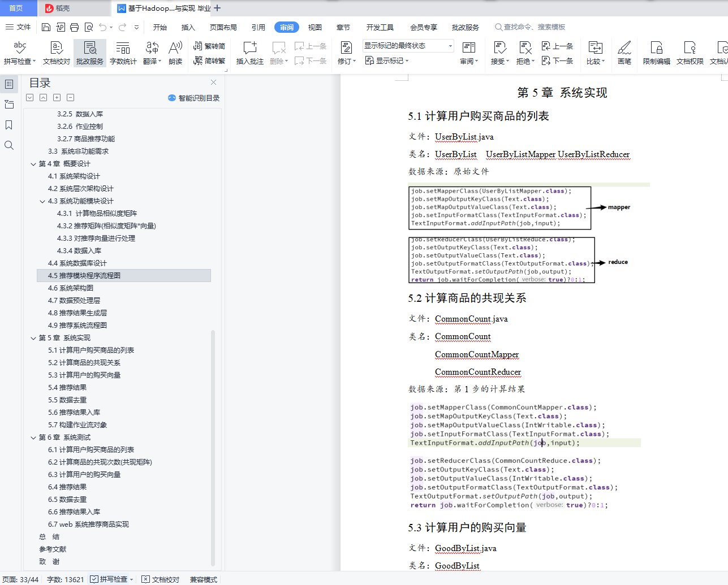Collapse the 第 4 章 概要设计 node
The width and height of the screenshot is (728, 585).
tap(33, 164)
